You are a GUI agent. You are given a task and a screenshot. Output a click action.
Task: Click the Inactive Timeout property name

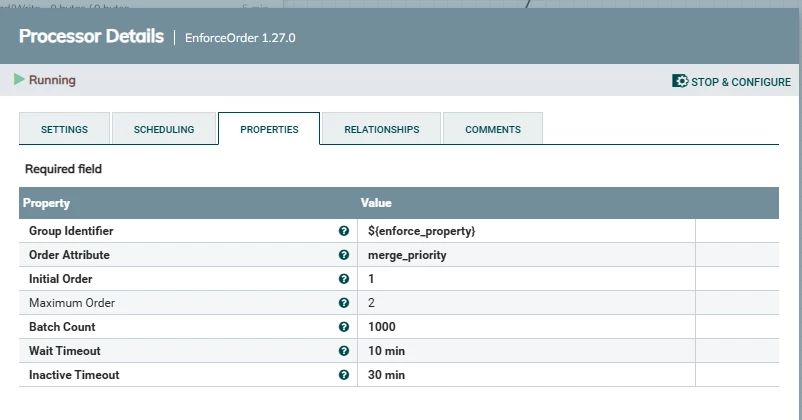pyautogui.click(x=74, y=375)
